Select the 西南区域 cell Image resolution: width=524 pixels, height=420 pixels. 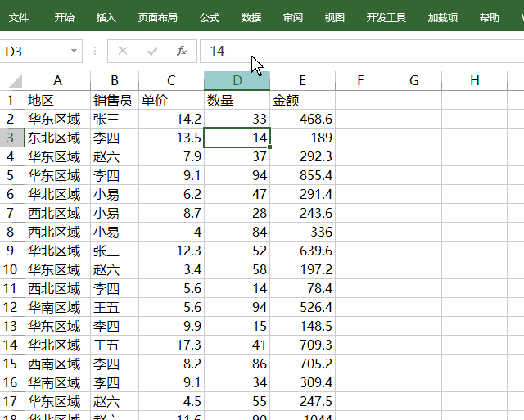tap(57, 364)
